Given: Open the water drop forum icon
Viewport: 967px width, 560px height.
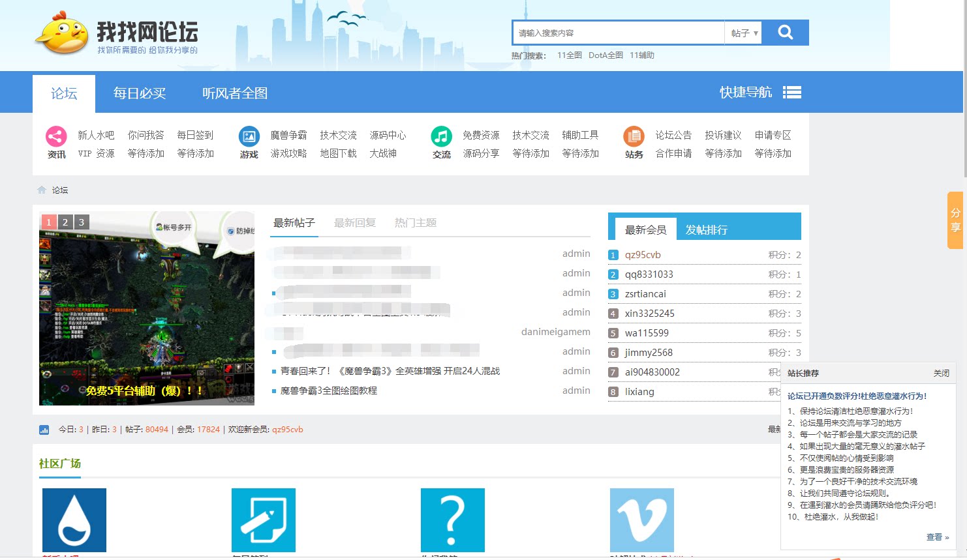Looking at the screenshot, I should [x=74, y=520].
